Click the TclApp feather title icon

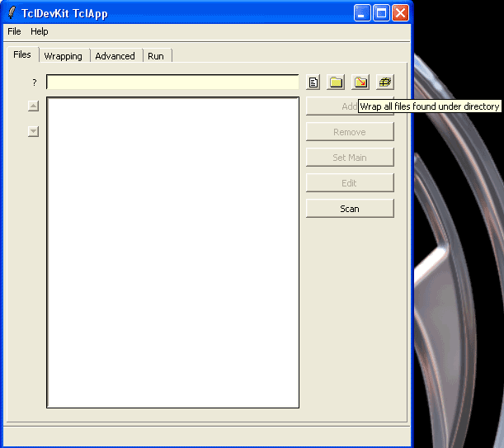tap(12, 13)
